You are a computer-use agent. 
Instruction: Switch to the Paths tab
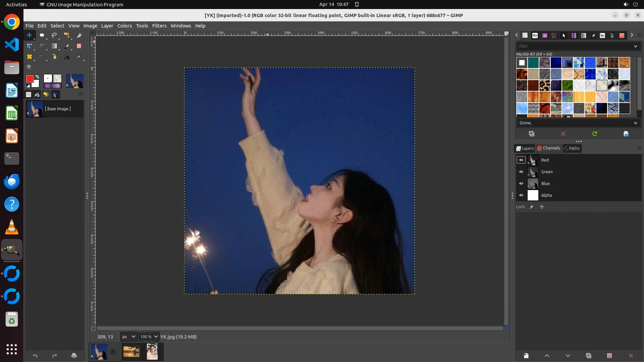pyautogui.click(x=572, y=148)
